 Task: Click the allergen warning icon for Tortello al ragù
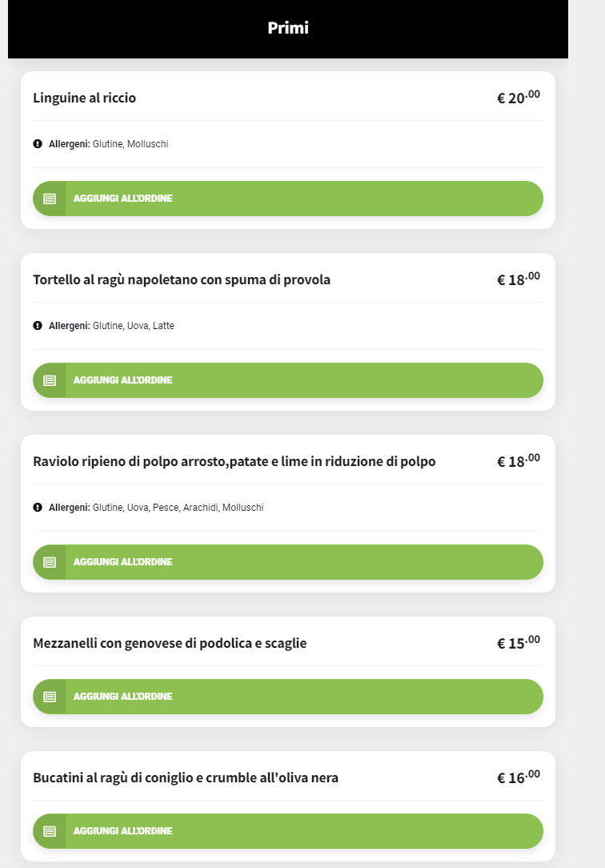pos(38,326)
